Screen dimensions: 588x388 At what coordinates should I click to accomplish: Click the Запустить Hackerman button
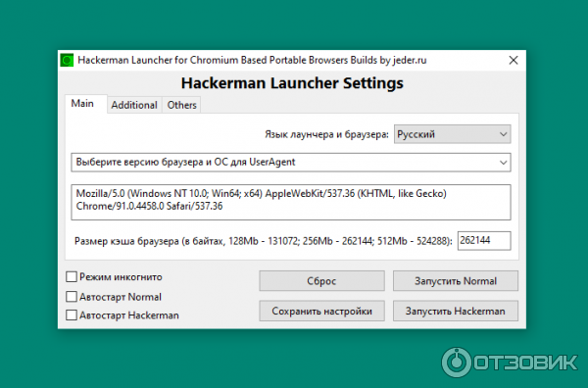pyautogui.click(x=456, y=311)
